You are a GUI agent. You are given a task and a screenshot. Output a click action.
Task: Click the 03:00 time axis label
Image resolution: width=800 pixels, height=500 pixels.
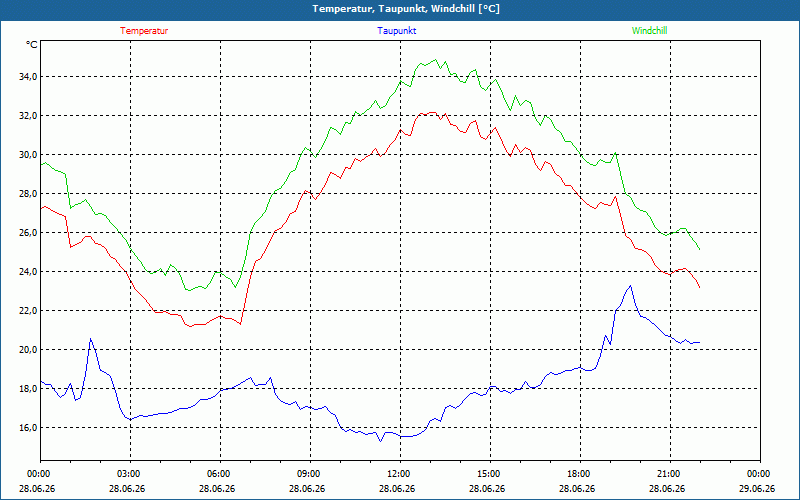click(130, 474)
